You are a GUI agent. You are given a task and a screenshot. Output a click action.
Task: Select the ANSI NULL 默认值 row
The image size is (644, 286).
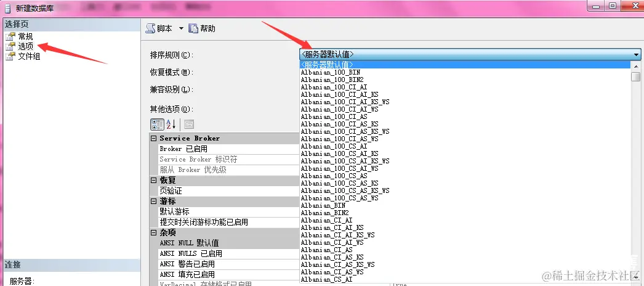229,243
